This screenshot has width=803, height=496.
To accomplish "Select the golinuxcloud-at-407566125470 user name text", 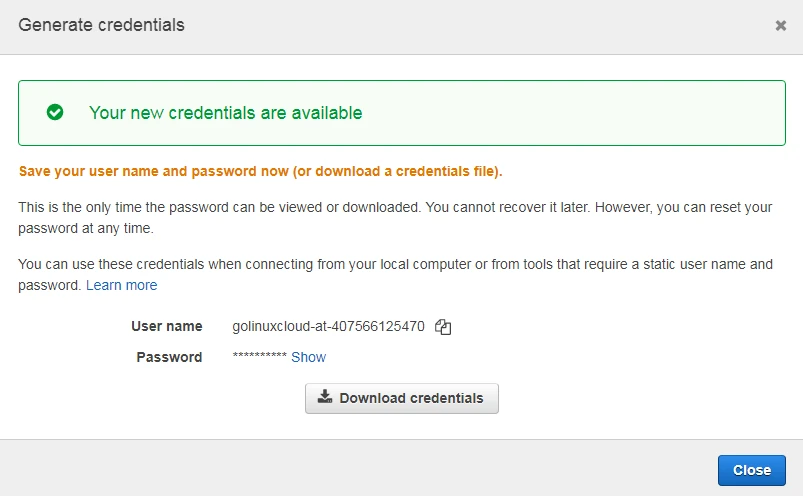I will (328, 326).
